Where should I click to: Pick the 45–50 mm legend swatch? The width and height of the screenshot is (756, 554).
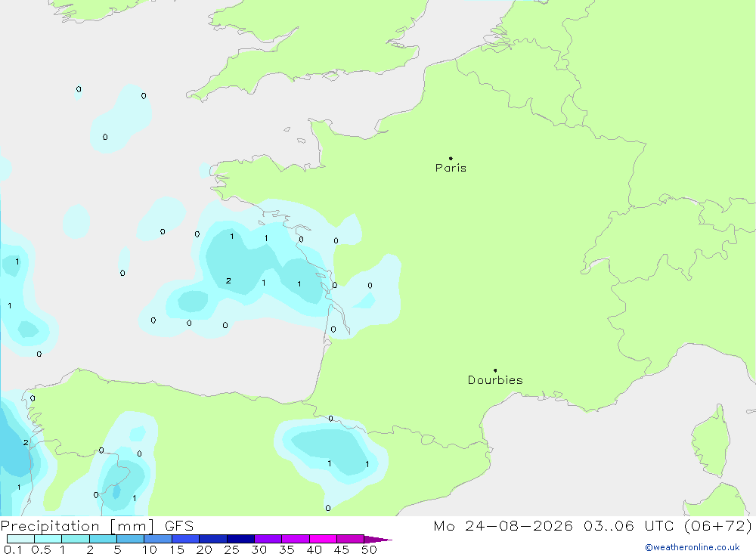pyautogui.click(x=351, y=539)
